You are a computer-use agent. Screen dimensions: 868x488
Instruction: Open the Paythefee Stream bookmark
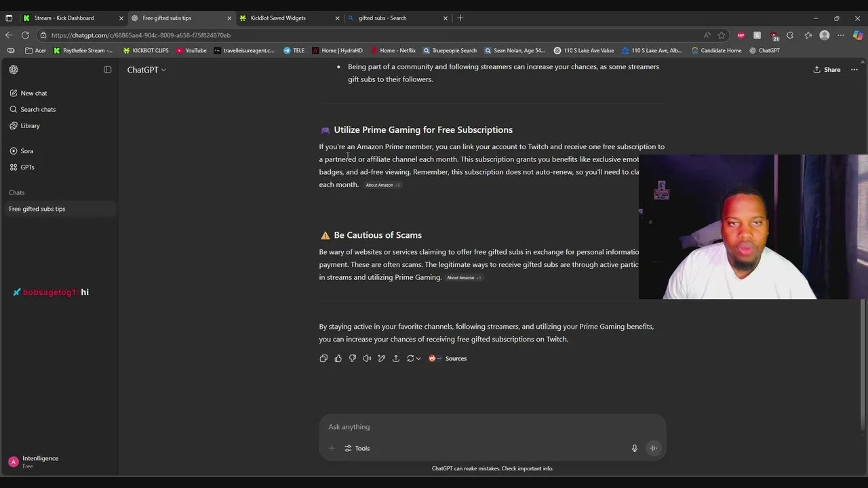pyautogui.click(x=83, y=51)
